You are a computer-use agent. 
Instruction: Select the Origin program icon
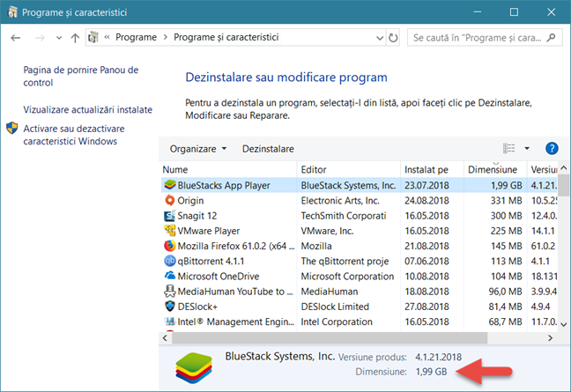[170, 200]
